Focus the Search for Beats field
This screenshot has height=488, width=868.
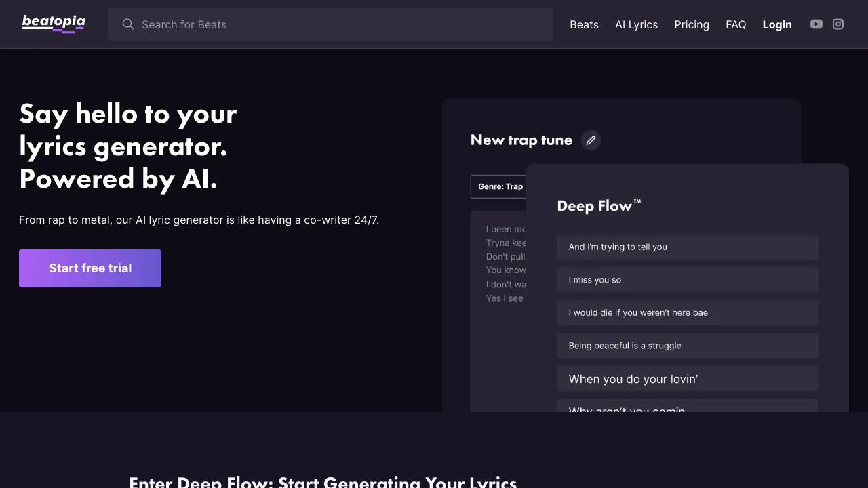[339, 24]
